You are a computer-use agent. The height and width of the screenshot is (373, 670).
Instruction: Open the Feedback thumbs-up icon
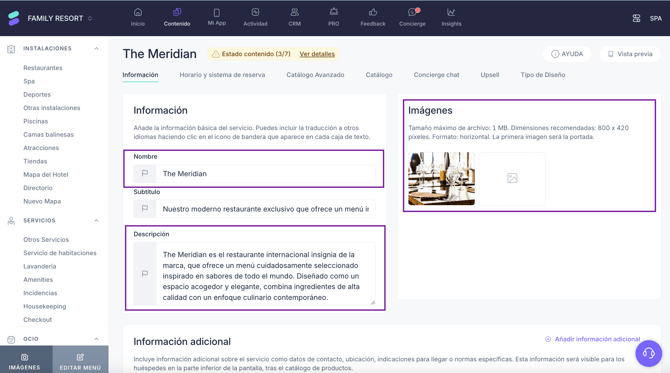point(373,12)
